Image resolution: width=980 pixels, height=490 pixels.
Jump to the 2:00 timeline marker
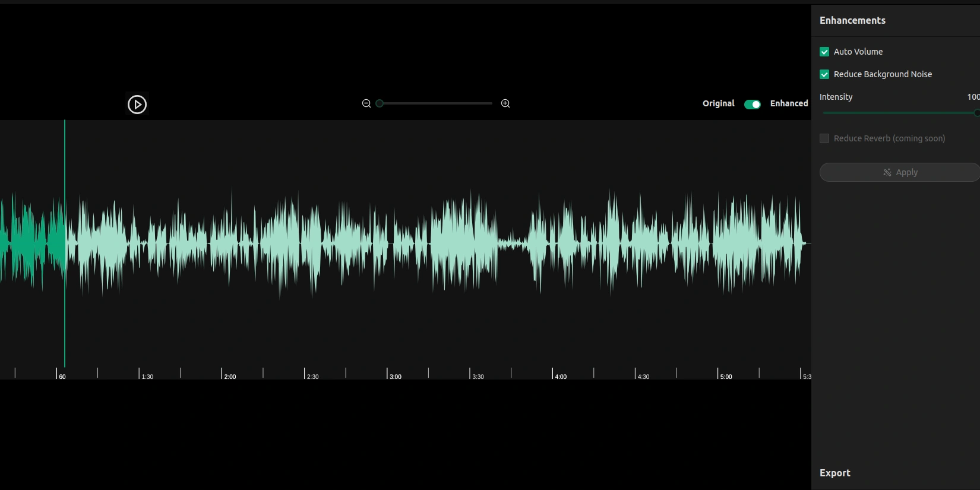(222, 374)
